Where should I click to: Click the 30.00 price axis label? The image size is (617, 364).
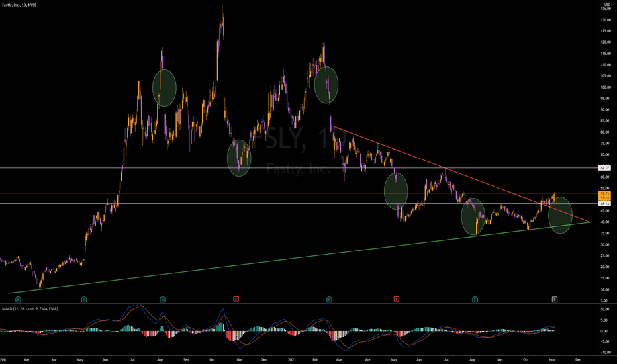coord(606,245)
